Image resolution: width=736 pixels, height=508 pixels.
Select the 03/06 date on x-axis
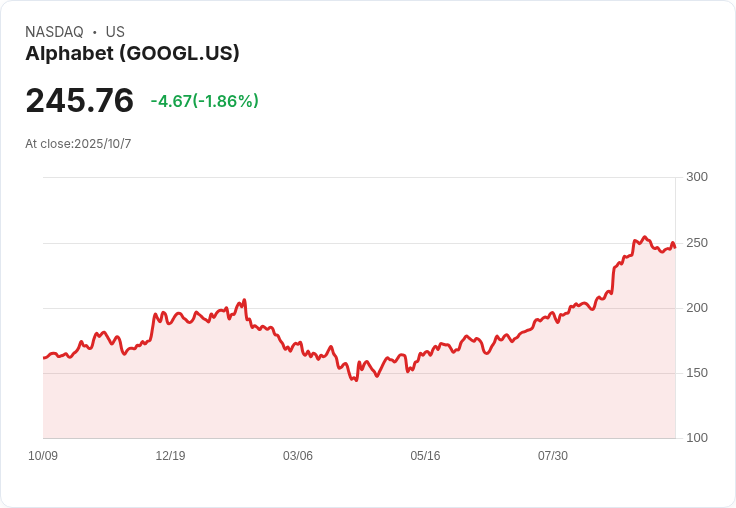click(298, 456)
